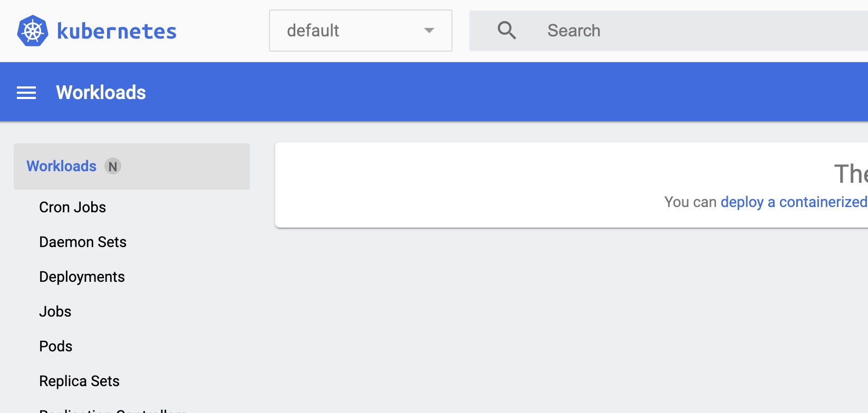Click the namespace dropdown arrow
Screen dimensions: 868x413
pyautogui.click(x=429, y=31)
